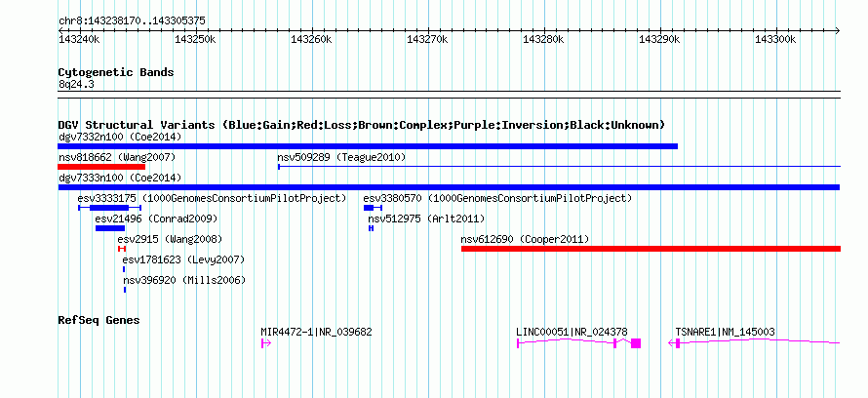
Task: Click the MIR4472-1 gene arrow glyph
Action: click(265, 343)
